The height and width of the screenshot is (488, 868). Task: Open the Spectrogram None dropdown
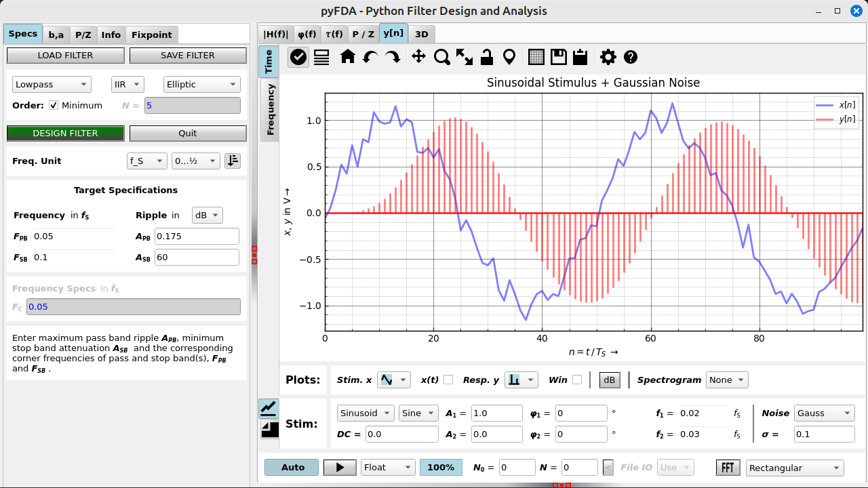click(727, 380)
